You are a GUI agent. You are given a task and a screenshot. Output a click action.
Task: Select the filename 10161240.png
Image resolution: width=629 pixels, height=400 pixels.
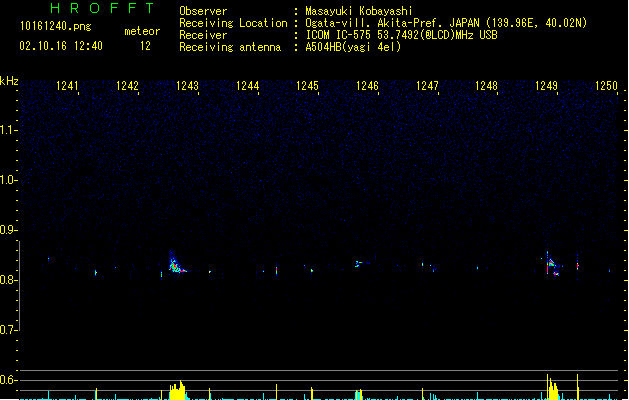pyautogui.click(x=56, y=27)
